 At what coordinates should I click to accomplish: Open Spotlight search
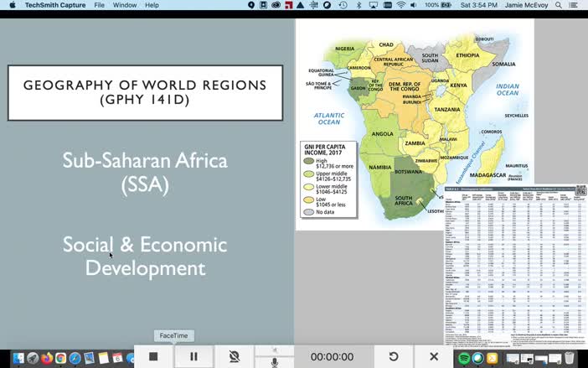[559, 5]
